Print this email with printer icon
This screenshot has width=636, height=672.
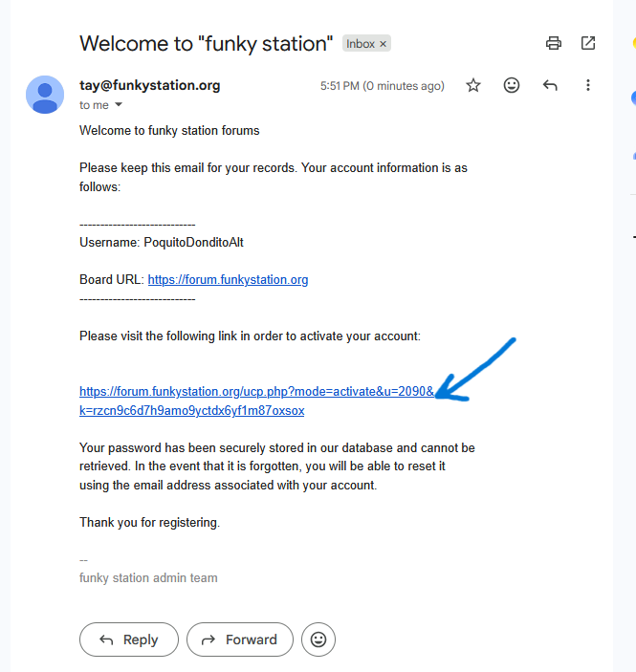pos(554,43)
